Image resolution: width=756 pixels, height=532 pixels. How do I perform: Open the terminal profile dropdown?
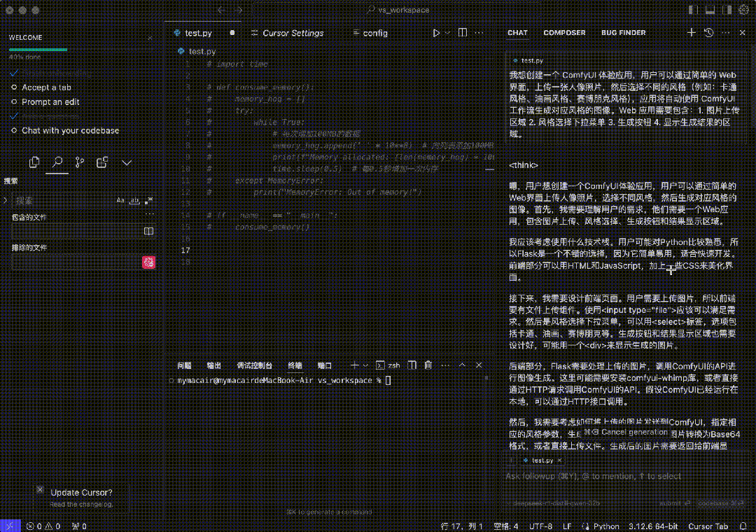point(365,365)
